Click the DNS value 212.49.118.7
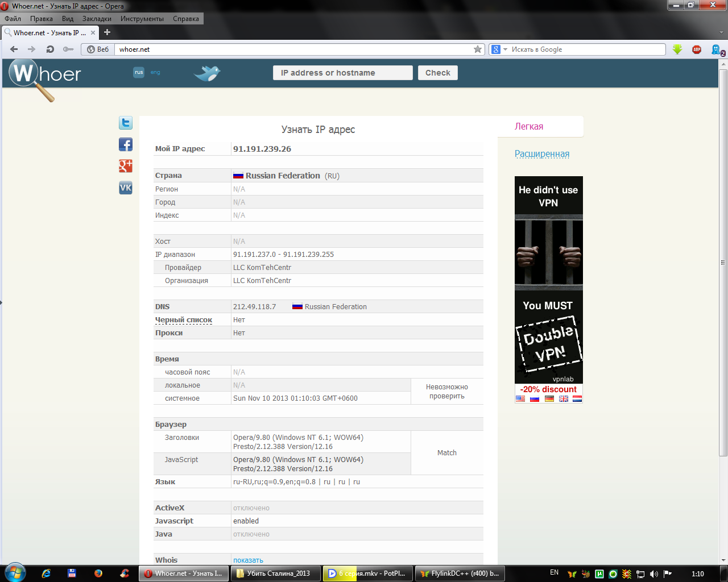This screenshot has height=582, width=728. point(254,307)
